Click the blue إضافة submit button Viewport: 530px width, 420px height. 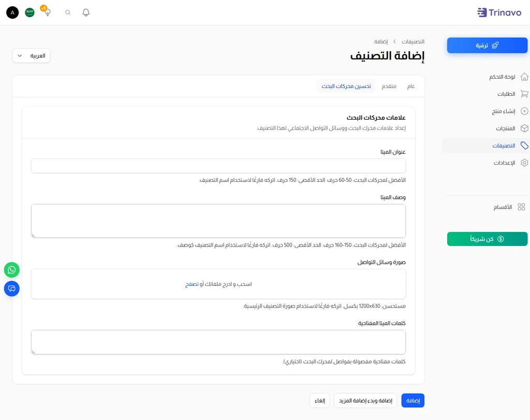[x=413, y=400]
